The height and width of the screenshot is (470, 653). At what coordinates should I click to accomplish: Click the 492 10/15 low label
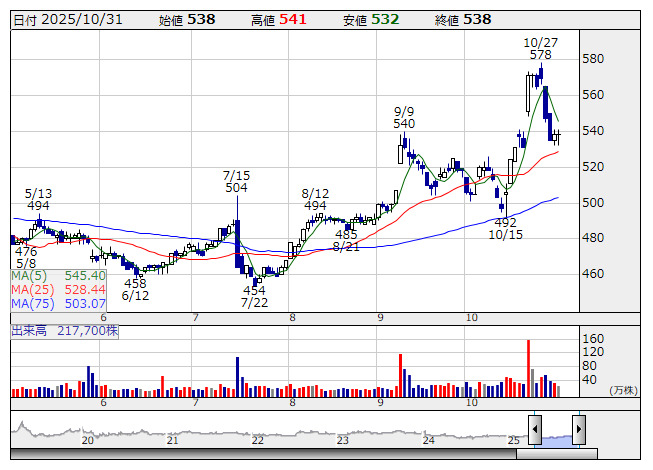pyautogui.click(x=506, y=229)
